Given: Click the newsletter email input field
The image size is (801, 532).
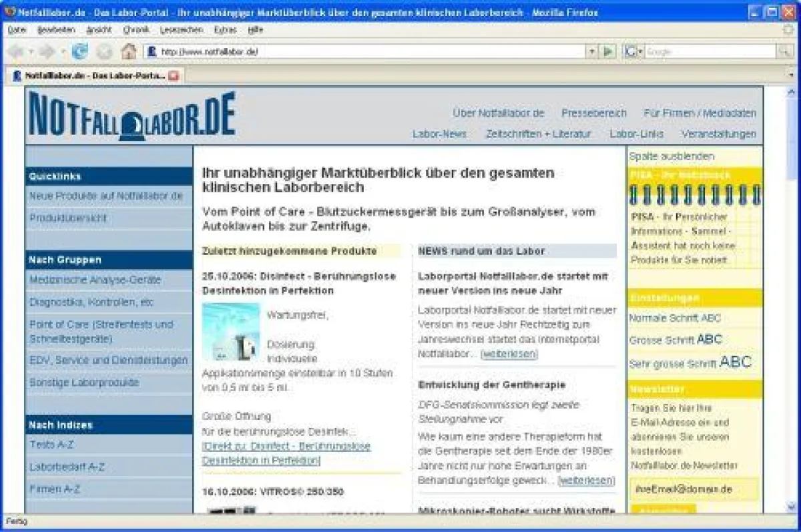Looking at the screenshot, I should pyautogui.click(x=694, y=489).
